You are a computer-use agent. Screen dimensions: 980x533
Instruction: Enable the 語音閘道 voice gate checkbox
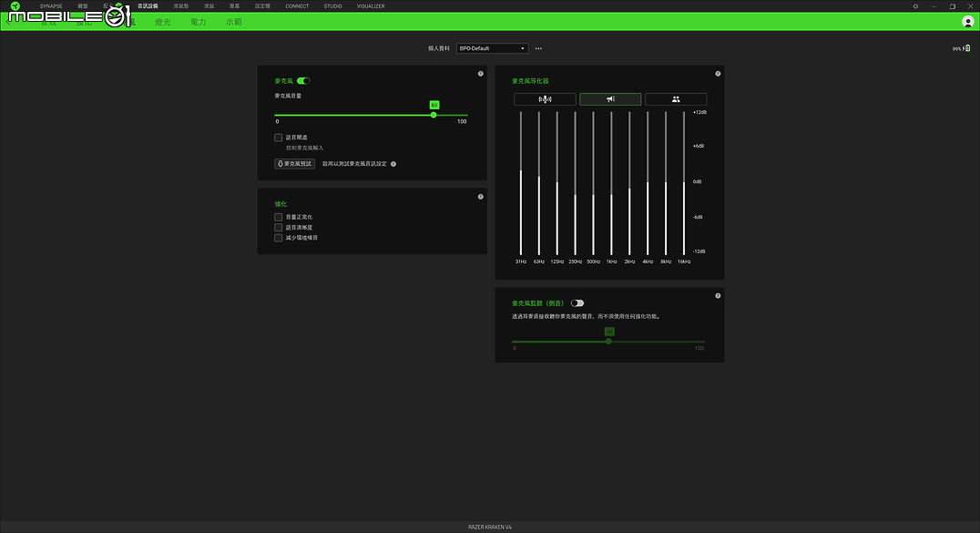click(278, 137)
